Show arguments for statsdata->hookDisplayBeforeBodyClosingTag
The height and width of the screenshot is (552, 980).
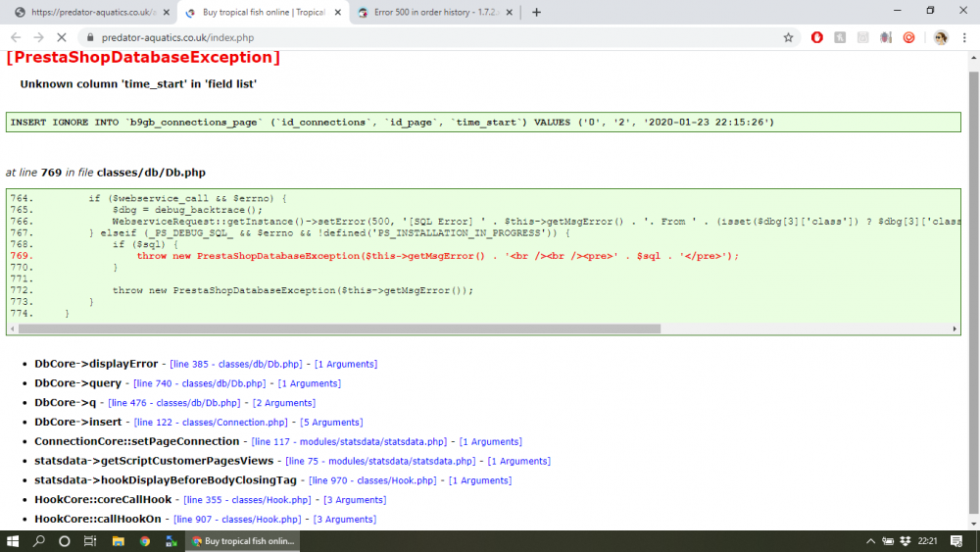[x=480, y=480]
